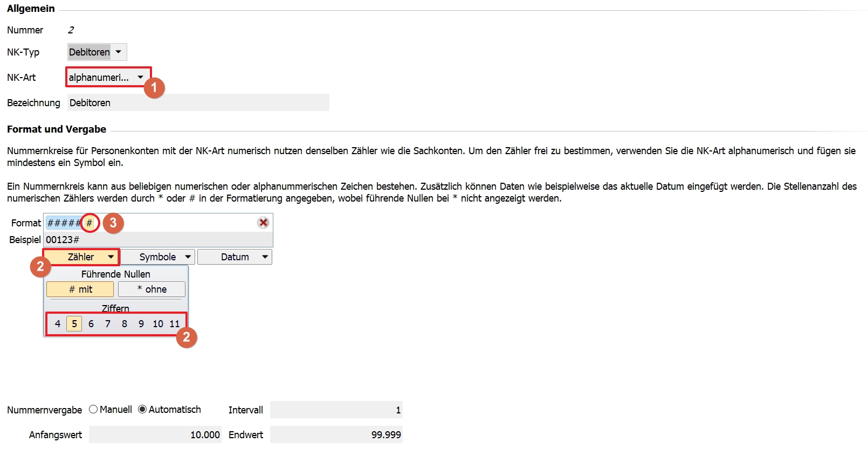The image size is (868, 456).
Task: Click the Nummer value 2
Action: coord(71,30)
